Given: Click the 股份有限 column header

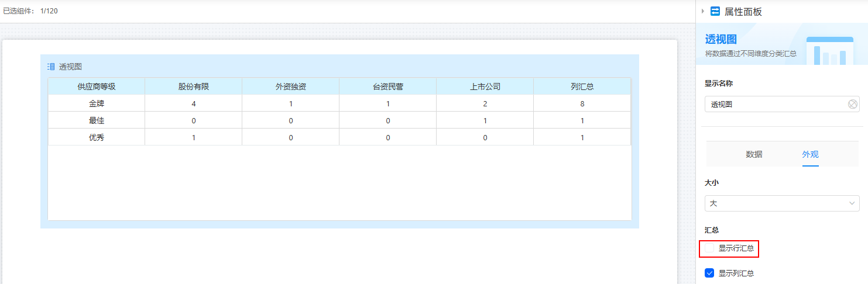Looking at the screenshot, I should 194,86.
